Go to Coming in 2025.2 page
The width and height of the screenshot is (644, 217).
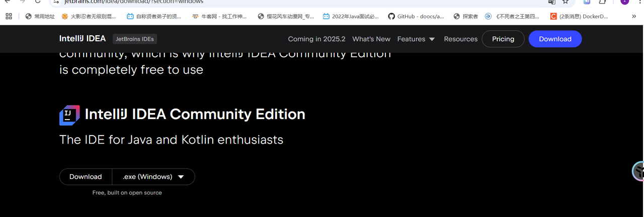[x=316, y=39]
